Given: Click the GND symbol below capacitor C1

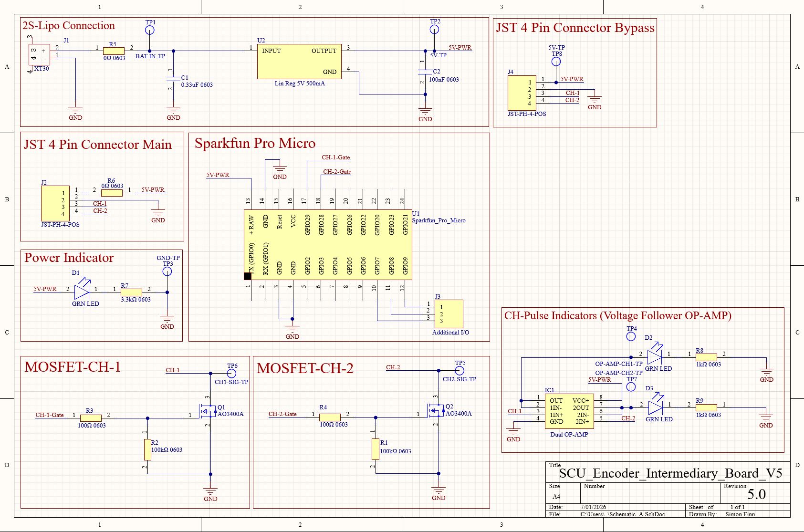Looking at the screenshot, I should pos(173,114).
